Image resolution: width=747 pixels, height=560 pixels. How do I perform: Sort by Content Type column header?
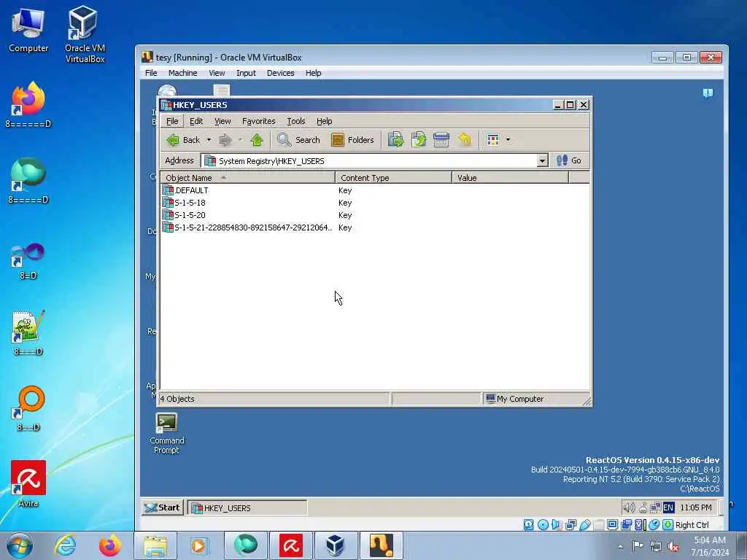(x=393, y=178)
